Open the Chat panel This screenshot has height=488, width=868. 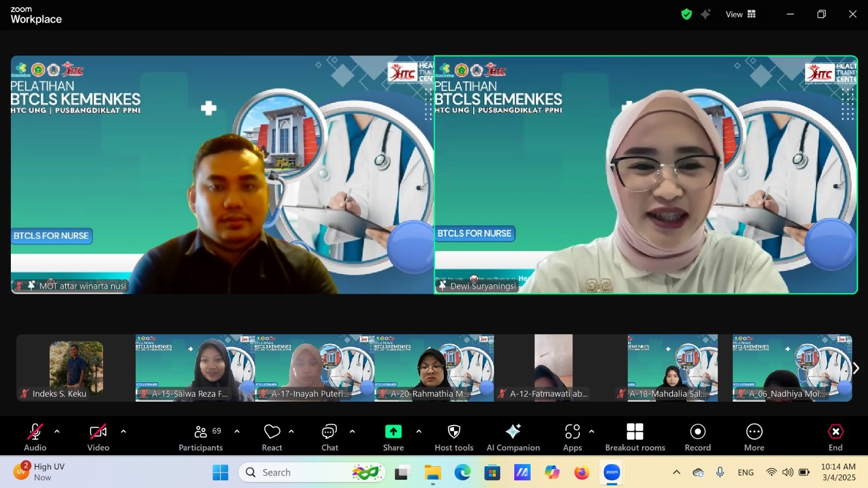pyautogui.click(x=330, y=437)
